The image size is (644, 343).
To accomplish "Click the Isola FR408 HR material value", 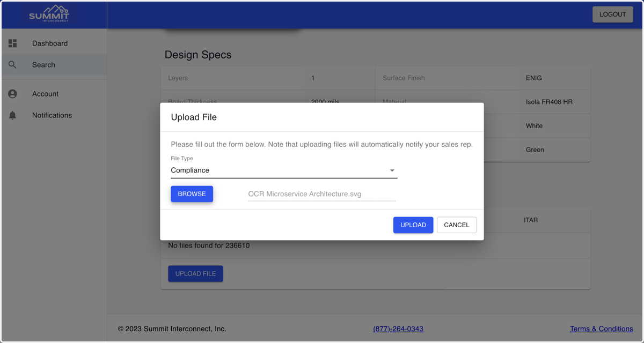I will (x=549, y=102).
